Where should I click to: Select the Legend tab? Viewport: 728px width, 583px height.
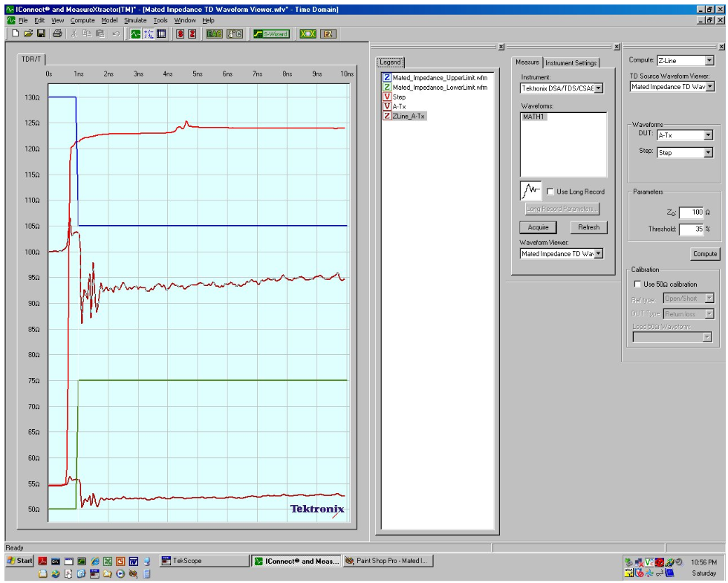[x=390, y=62]
